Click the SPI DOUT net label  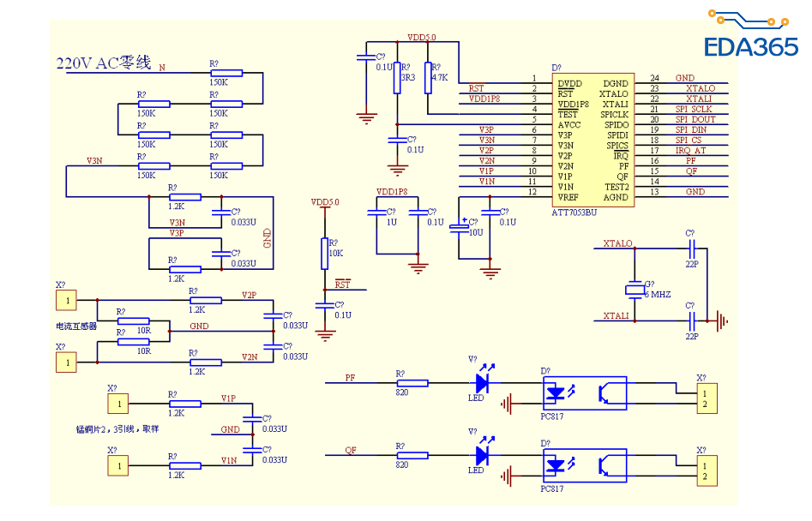695,119
